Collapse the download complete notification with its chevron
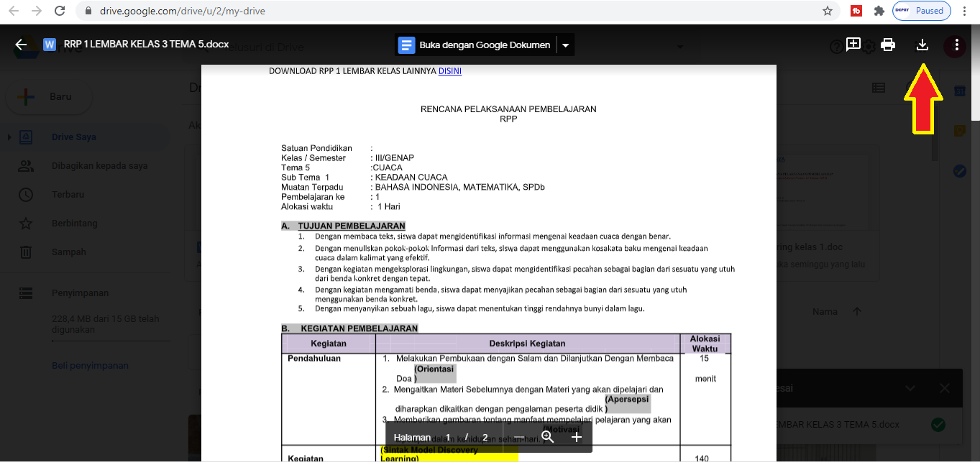The width and height of the screenshot is (980, 465). coord(911,387)
